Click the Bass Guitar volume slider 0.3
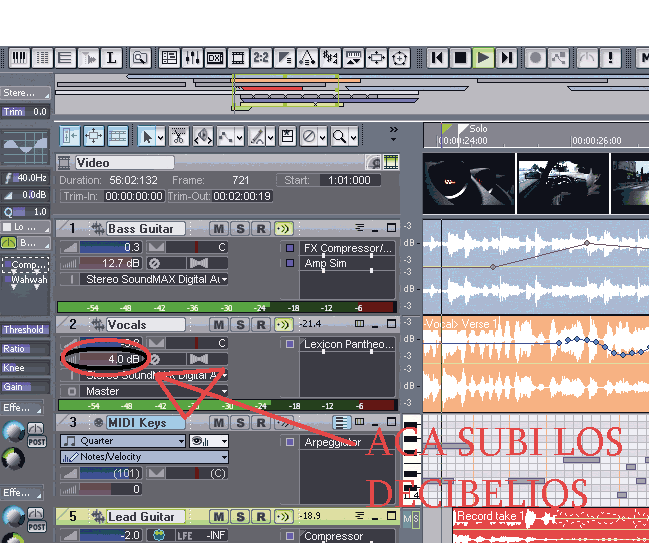Image resolution: width=649 pixels, height=543 pixels. [111, 247]
